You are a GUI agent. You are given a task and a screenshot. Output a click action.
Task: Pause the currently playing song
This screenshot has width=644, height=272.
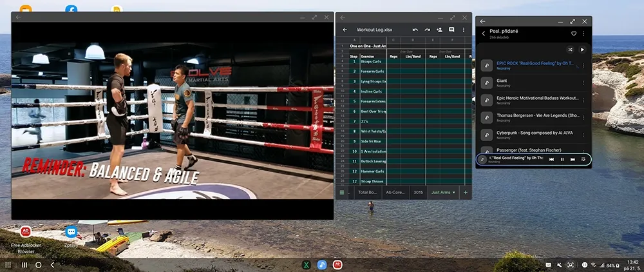click(562, 159)
